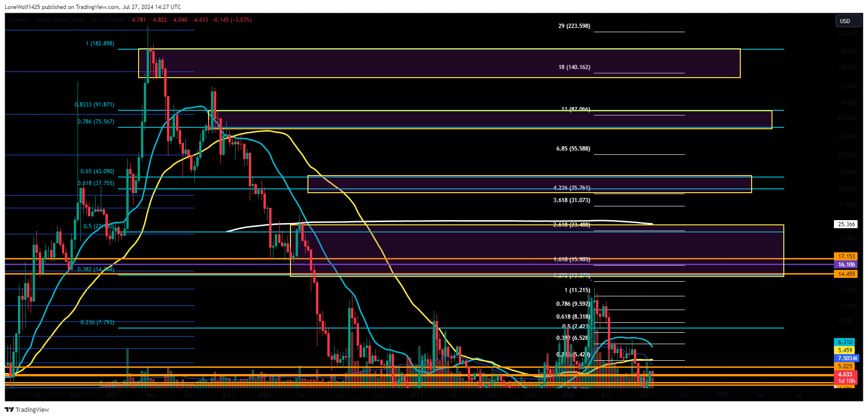
Task: Click the 37.500 level on the price scale
Action: pos(848,189)
